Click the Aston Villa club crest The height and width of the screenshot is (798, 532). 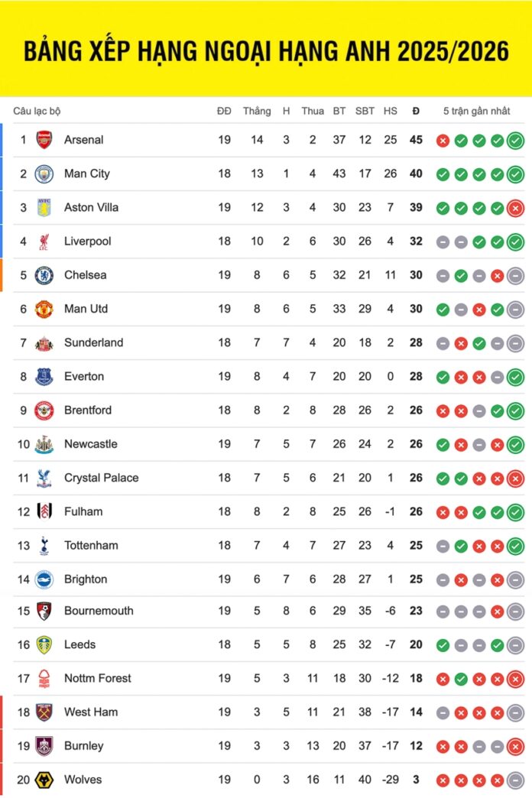[x=44, y=207]
